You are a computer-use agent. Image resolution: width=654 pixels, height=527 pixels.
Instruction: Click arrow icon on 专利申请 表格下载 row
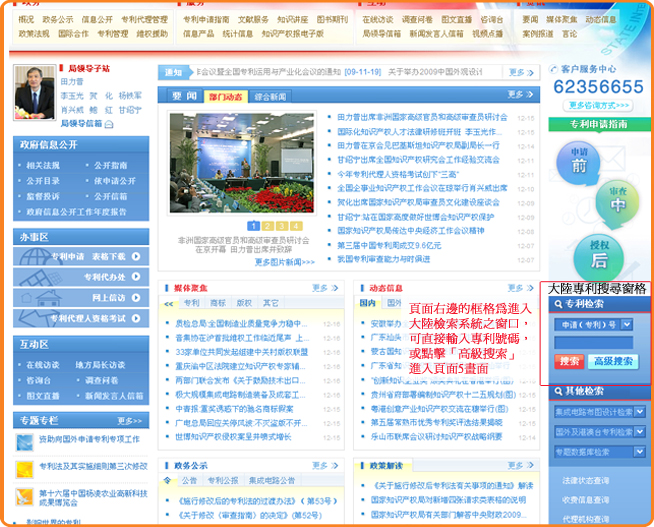pyautogui.click(x=136, y=256)
